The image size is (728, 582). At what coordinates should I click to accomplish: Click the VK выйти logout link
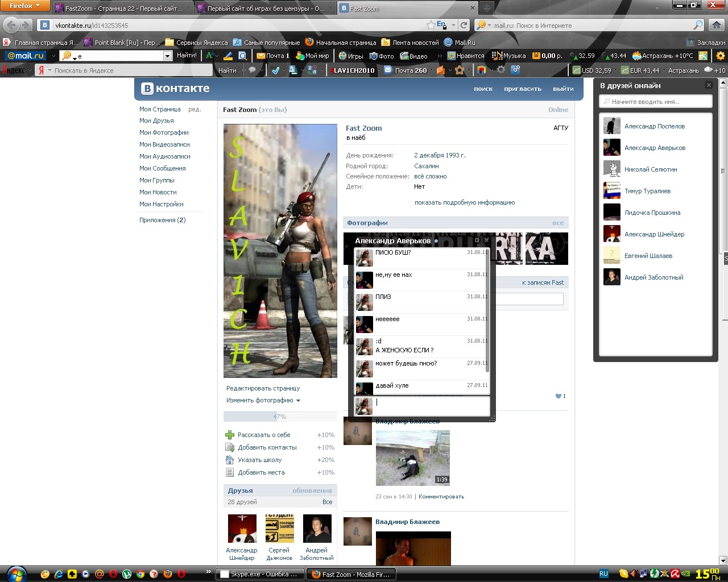563,89
